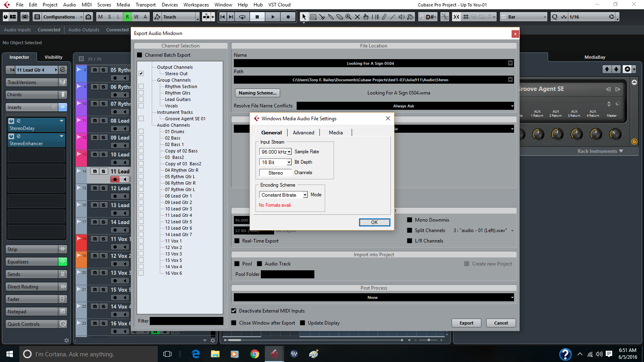Check the Rhythm Section group channel
The height and width of the screenshot is (362, 644).
pos(141,86)
